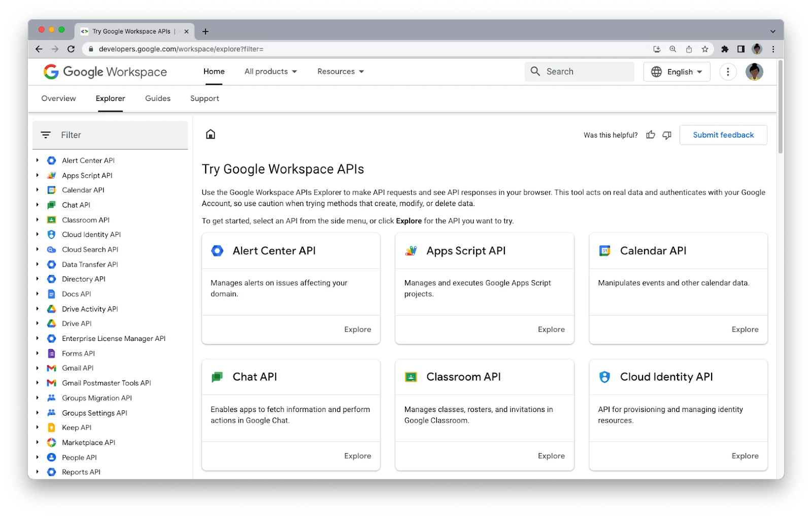This screenshot has width=812, height=516.
Task: Expand Apps Script API tree node
Action: point(37,176)
